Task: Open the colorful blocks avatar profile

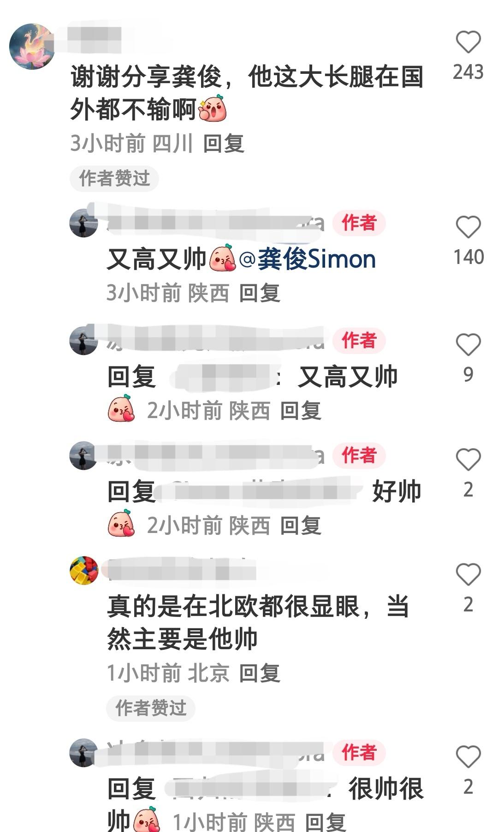Action: (x=84, y=571)
